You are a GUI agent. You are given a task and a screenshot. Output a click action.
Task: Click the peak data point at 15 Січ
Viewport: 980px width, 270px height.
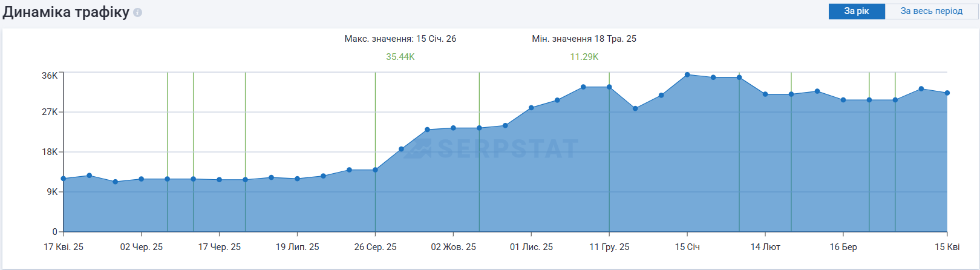click(687, 75)
